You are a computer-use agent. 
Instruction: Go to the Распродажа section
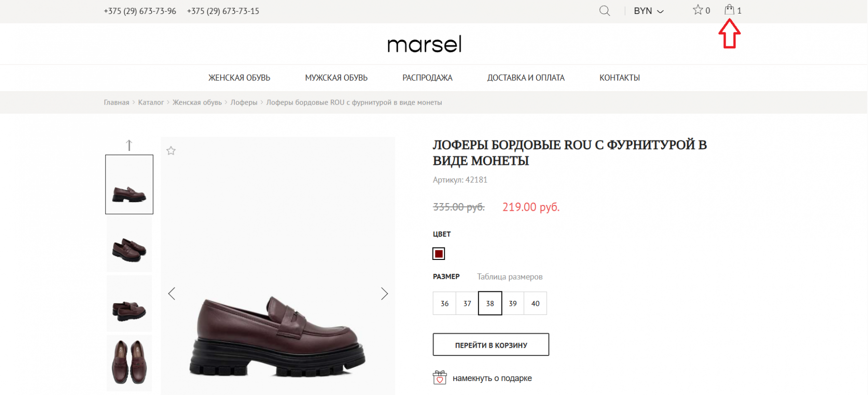[427, 78]
